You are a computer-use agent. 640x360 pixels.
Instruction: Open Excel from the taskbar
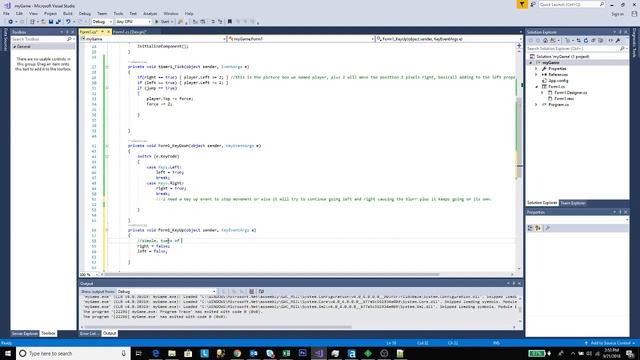pyautogui.click(x=286, y=353)
